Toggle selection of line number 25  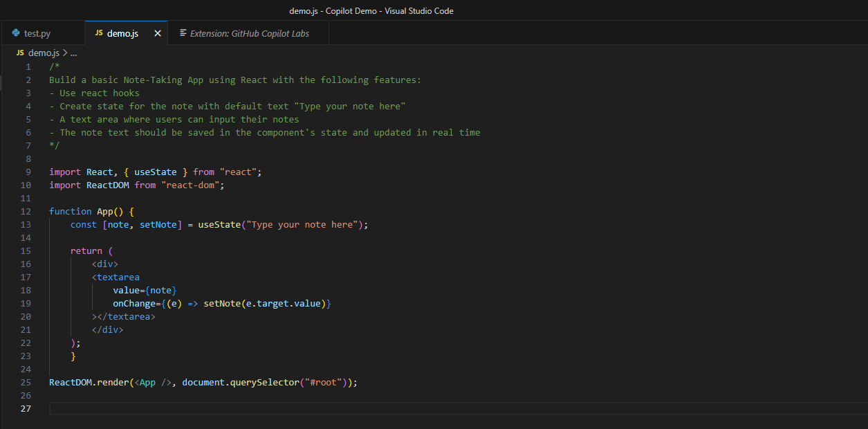(x=26, y=382)
